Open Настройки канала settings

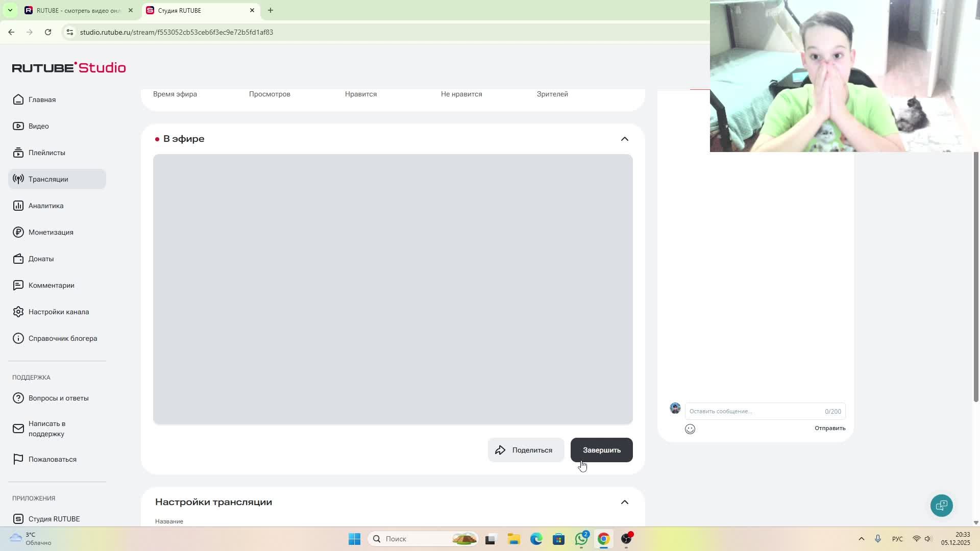[58, 312]
